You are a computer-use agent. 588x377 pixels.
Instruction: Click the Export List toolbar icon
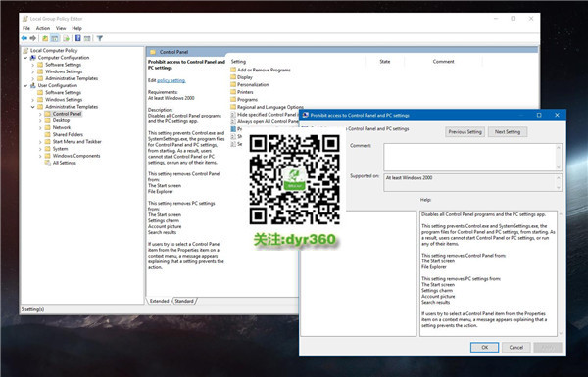tap(66, 38)
